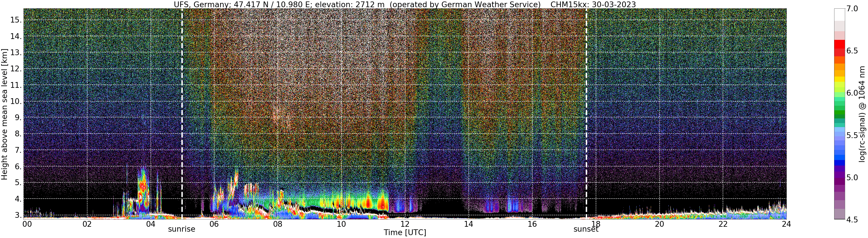Screen dimensions: 868x238
Task: Click the yellow segment of the colorbar
Action: [x=839, y=79]
